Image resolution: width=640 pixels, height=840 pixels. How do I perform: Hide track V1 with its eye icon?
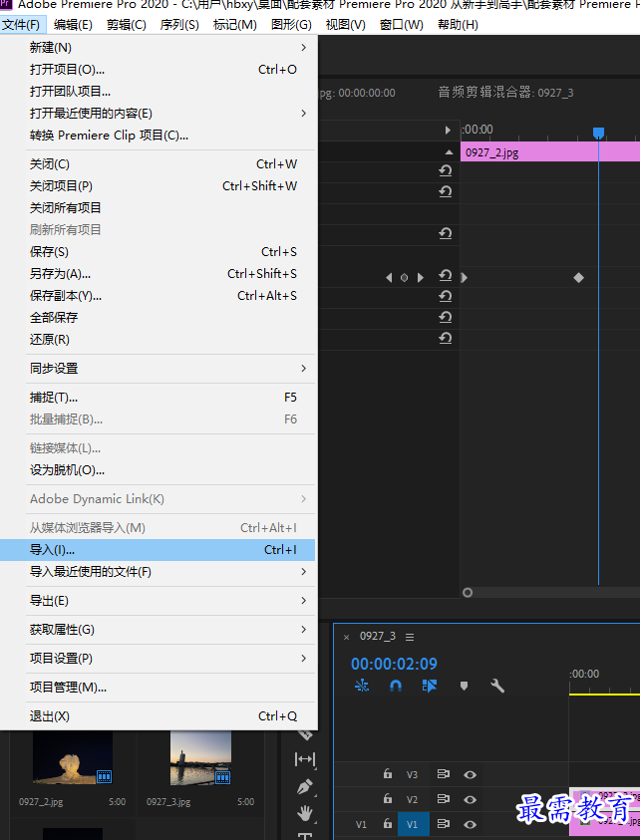(x=471, y=824)
